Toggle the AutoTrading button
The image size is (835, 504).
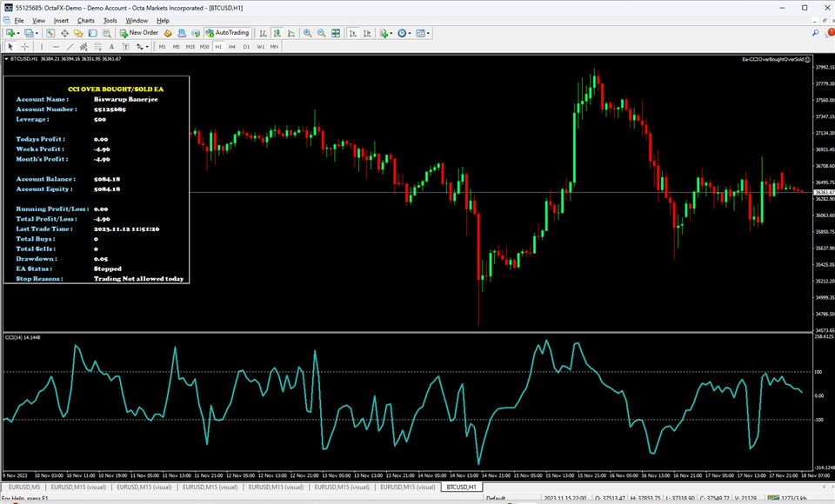click(227, 33)
